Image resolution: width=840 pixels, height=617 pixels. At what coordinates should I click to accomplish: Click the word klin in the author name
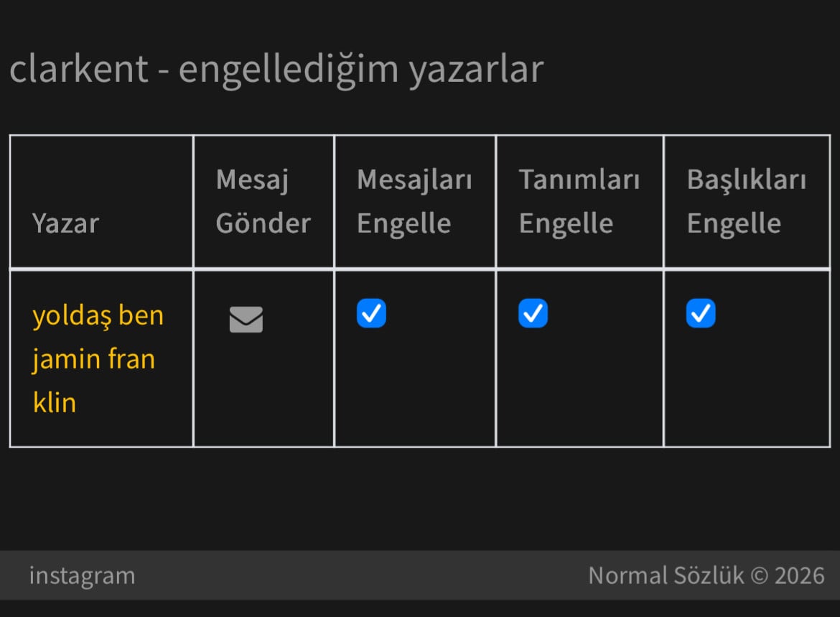(55, 402)
